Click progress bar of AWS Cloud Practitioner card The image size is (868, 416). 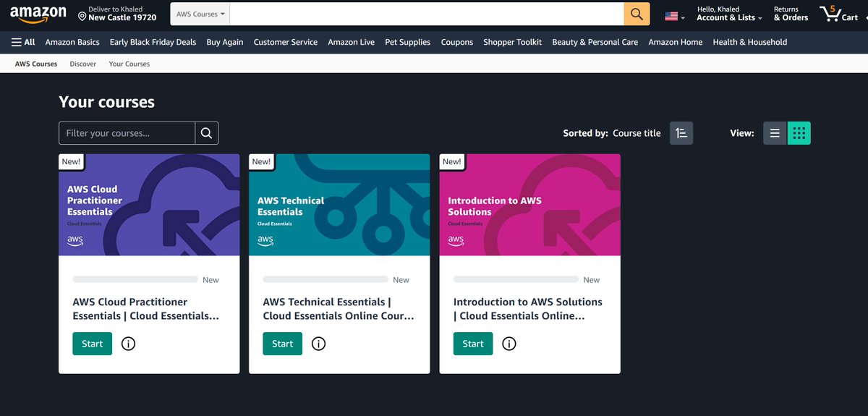click(135, 279)
